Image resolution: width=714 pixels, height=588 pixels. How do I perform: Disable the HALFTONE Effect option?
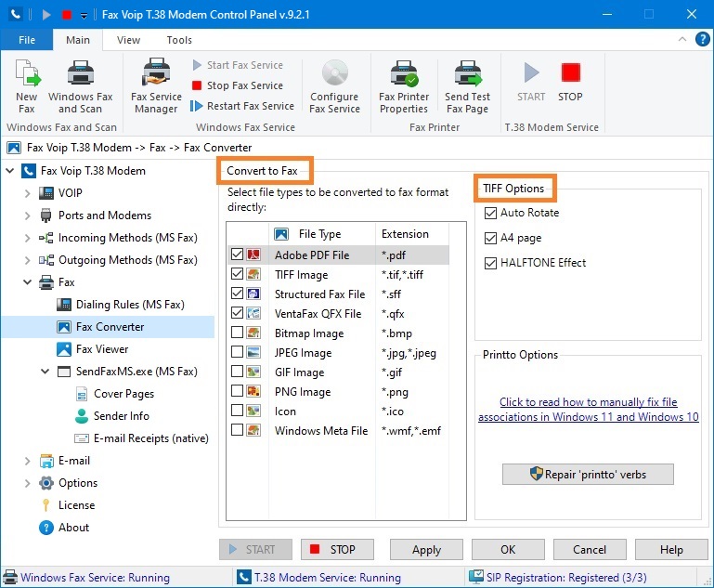[x=490, y=263]
